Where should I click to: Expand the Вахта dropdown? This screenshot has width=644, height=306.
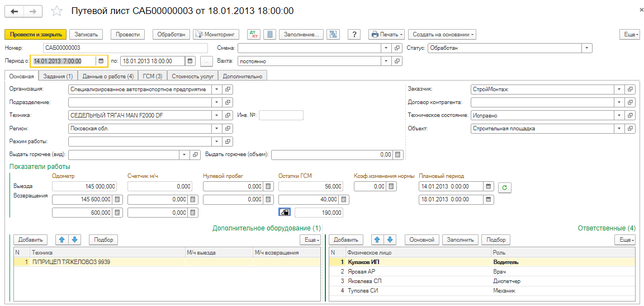386,61
